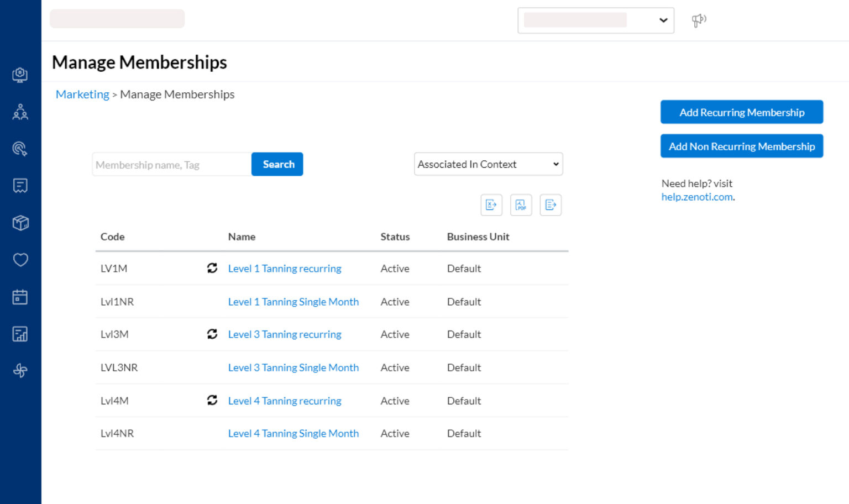Click inside the Membership name search field

[x=171, y=164]
